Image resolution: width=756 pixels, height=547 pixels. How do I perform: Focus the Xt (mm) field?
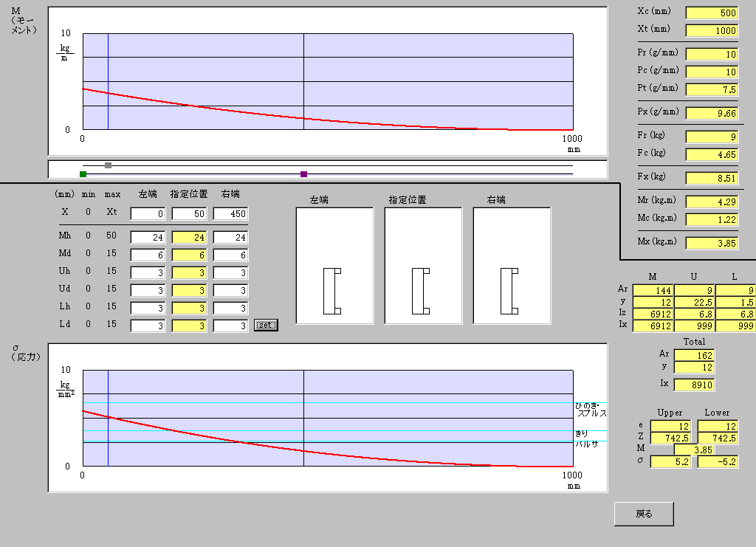(x=712, y=30)
